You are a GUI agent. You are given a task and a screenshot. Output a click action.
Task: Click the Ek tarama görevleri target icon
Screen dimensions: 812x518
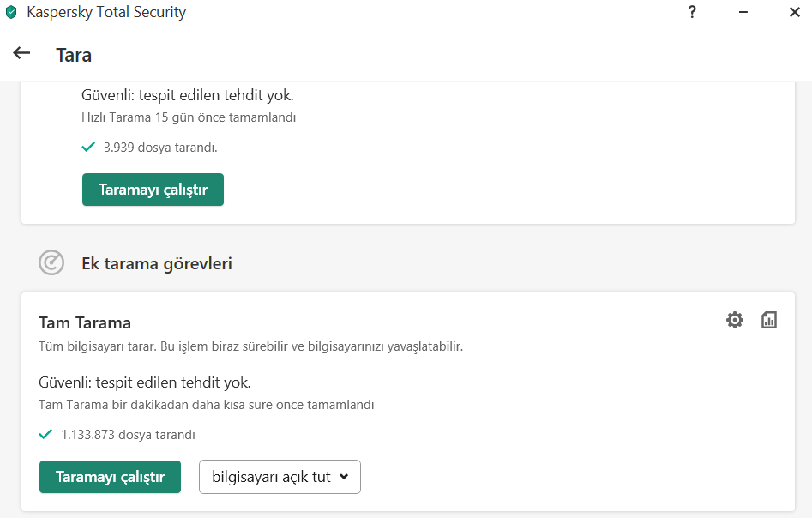coord(51,262)
